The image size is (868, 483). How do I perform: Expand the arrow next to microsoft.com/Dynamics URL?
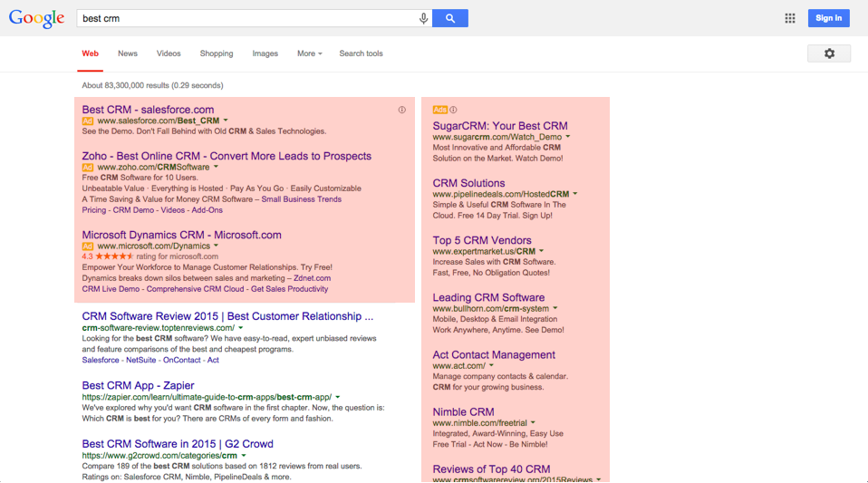pyautogui.click(x=216, y=246)
